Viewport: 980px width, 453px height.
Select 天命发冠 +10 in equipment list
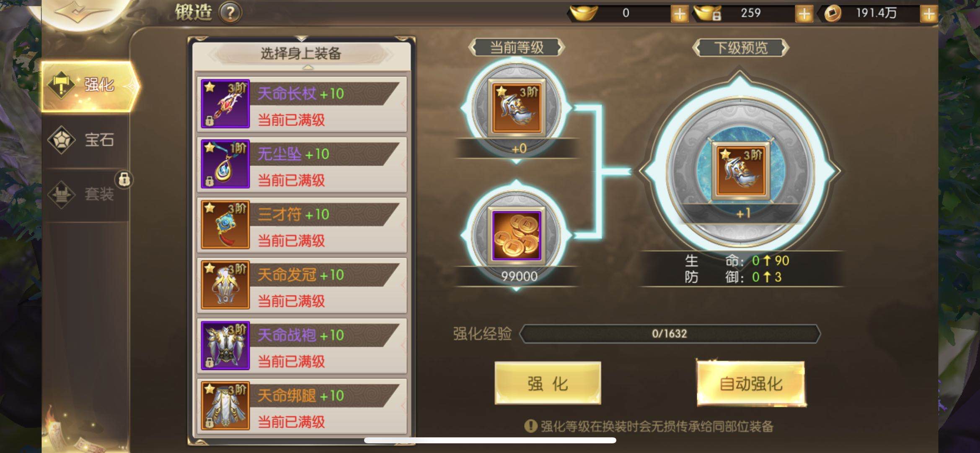coord(302,285)
